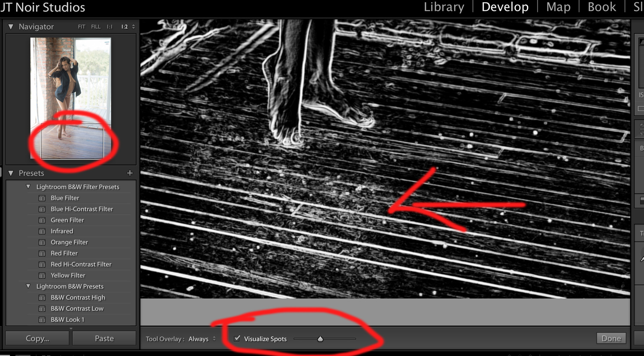This screenshot has width=644, height=356.
Task: Uncheck the Visualize Spots checkbox
Action: coord(237,338)
